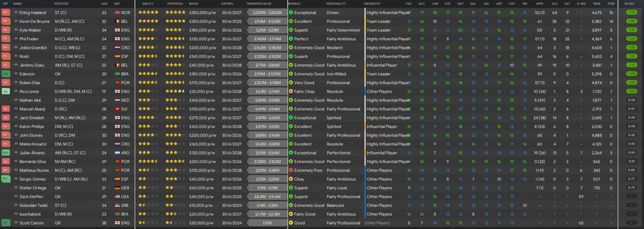Sort by the Age column header
This screenshot has height=229, width=644.
104,4
